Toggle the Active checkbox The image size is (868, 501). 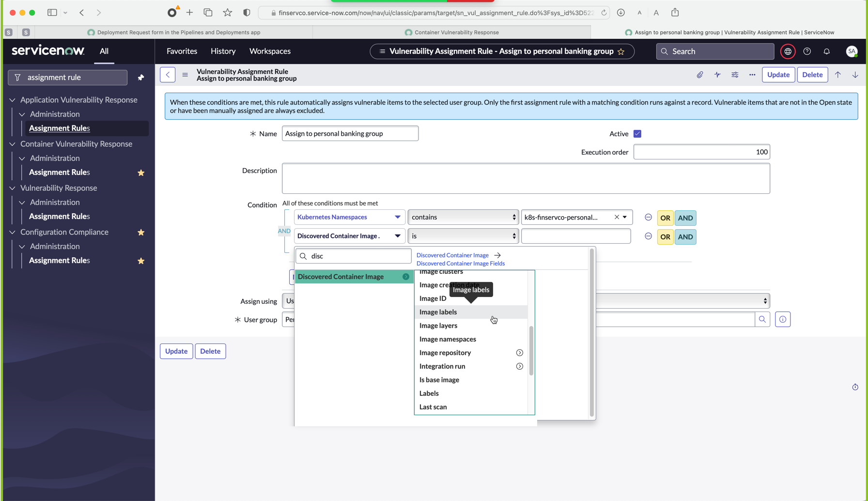[637, 134]
